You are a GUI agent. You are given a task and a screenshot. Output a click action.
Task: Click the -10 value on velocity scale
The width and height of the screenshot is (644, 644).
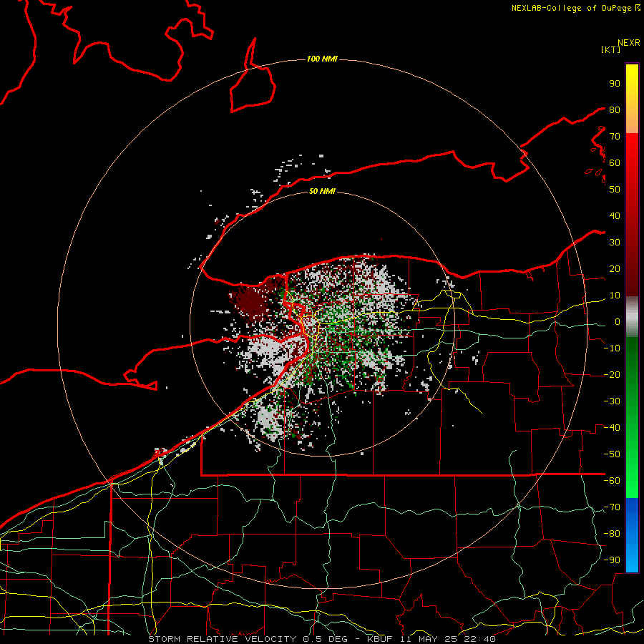coord(612,348)
